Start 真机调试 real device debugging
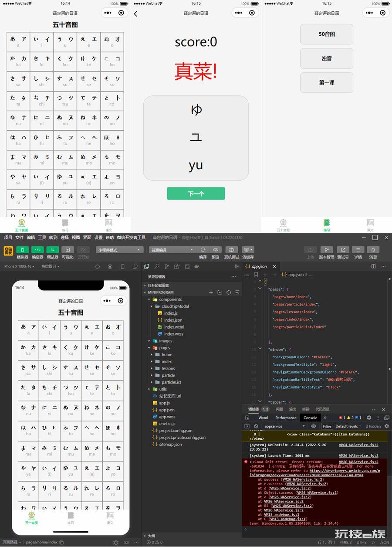Image resolution: width=392 pixels, height=547 pixels. pos(231,250)
